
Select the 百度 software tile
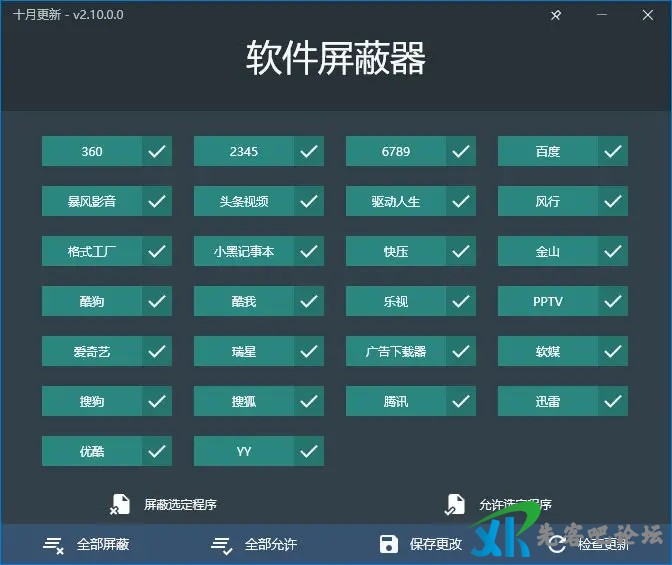click(x=548, y=151)
